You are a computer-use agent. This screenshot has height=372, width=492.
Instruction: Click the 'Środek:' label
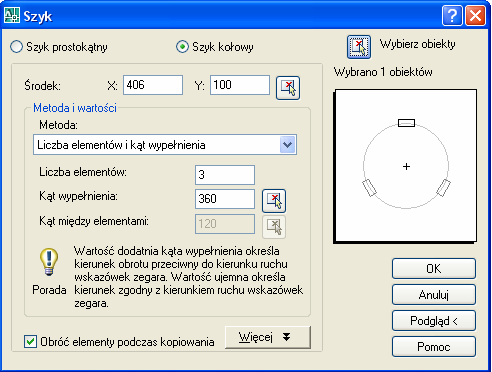pyautogui.click(x=42, y=86)
